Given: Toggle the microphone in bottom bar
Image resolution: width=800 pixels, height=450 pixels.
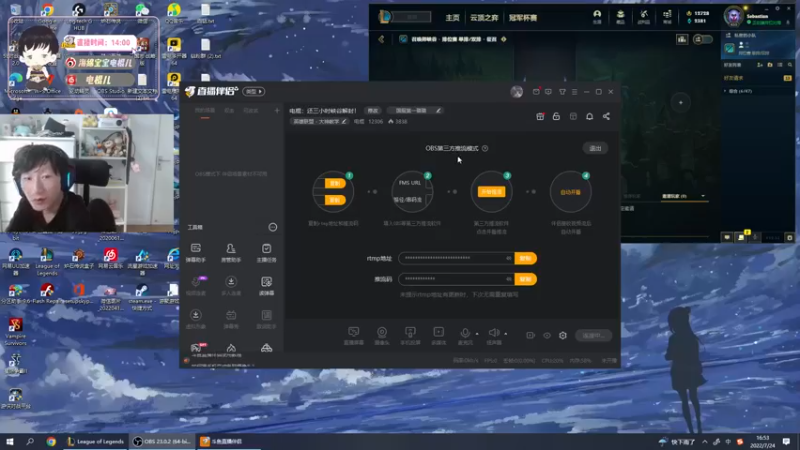Looking at the screenshot, I should tap(465, 335).
